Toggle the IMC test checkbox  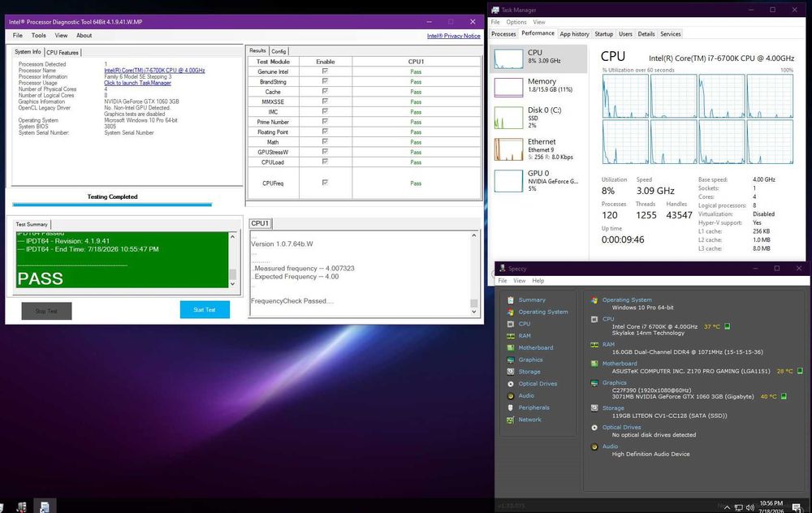coord(326,111)
